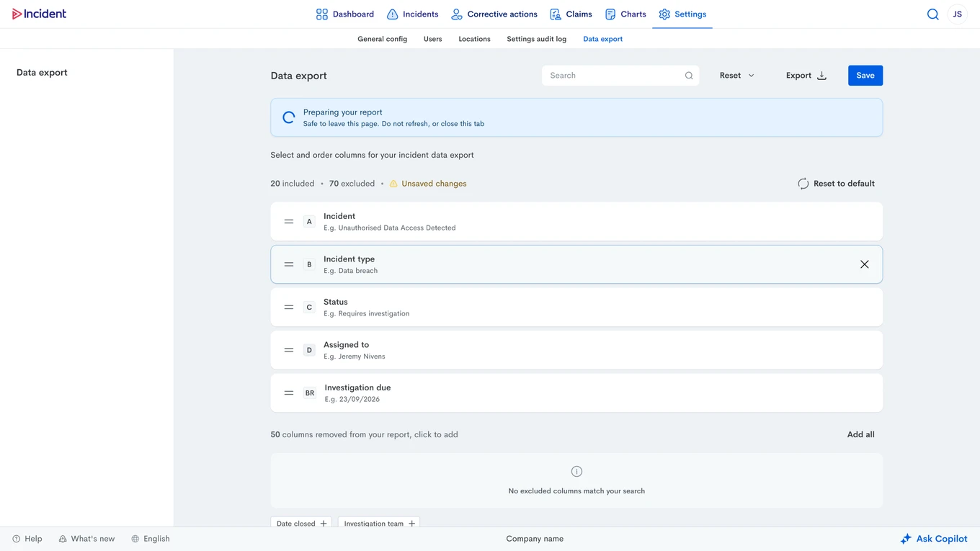Open the Incidents nav item

click(412, 14)
